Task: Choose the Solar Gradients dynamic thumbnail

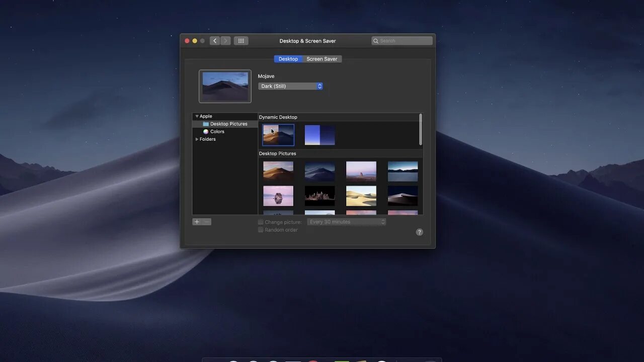Action: 320,135
